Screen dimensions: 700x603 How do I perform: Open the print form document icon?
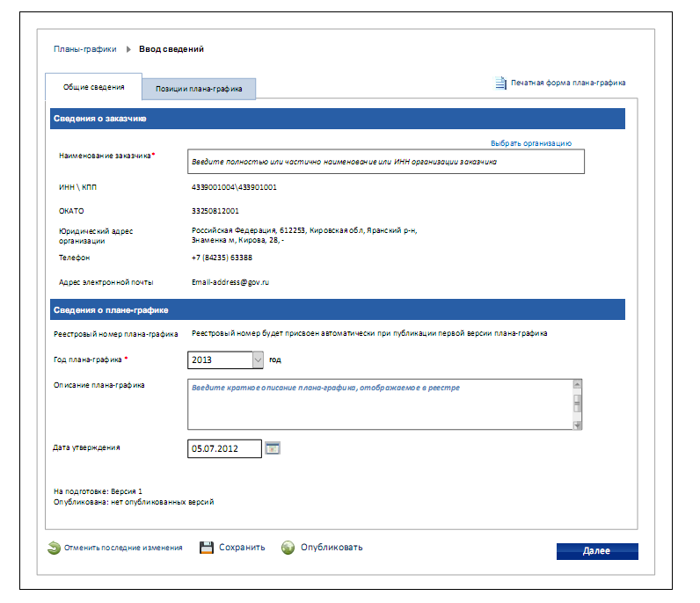click(x=500, y=83)
